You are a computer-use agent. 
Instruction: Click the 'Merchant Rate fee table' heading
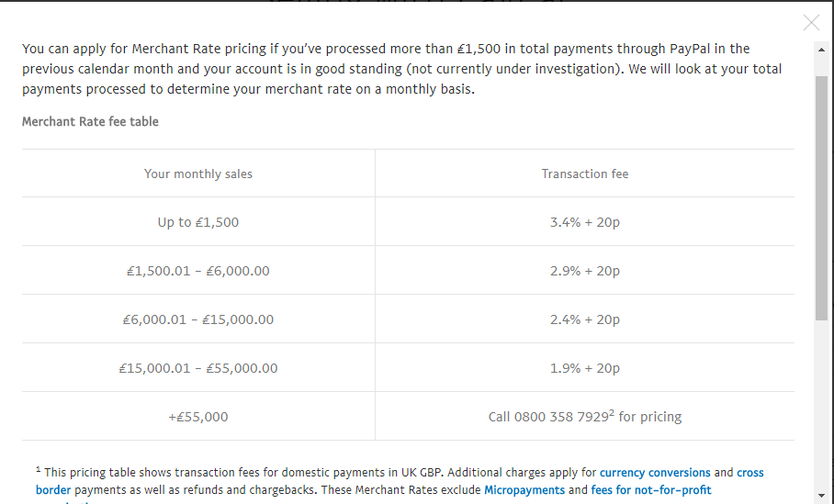[x=90, y=121]
